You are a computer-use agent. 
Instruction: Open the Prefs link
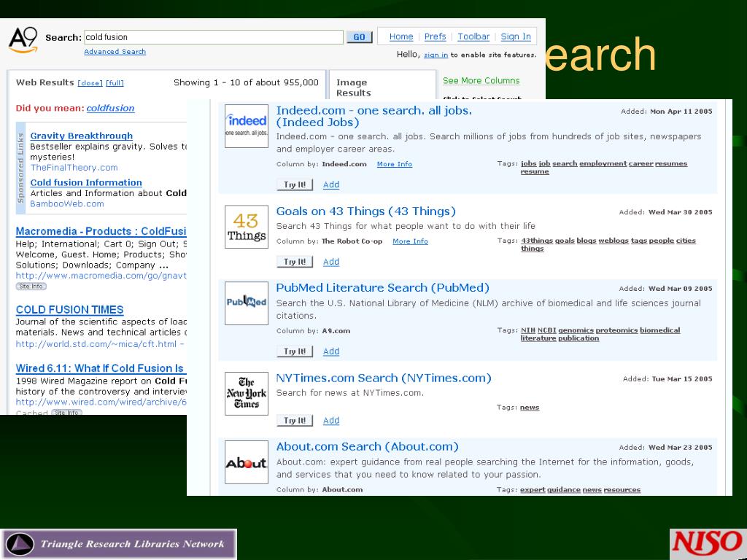tap(435, 36)
